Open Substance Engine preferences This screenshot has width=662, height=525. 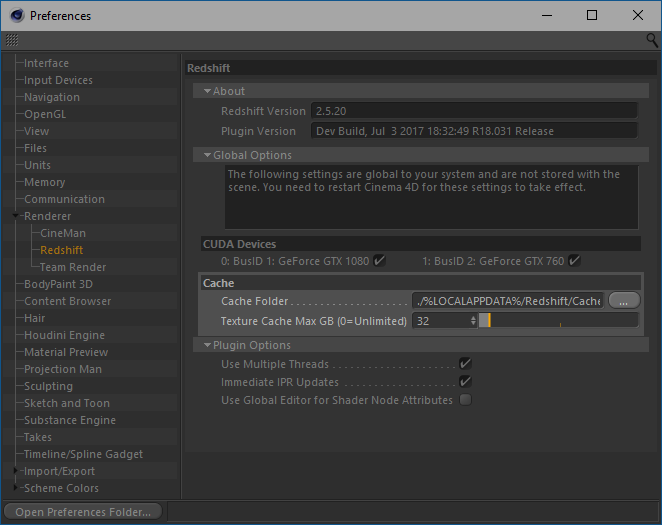pyautogui.click(x=70, y=420)
